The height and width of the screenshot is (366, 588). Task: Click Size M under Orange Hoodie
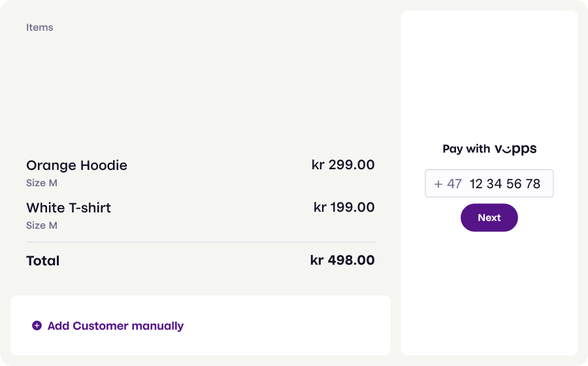(x=42, y=183)
